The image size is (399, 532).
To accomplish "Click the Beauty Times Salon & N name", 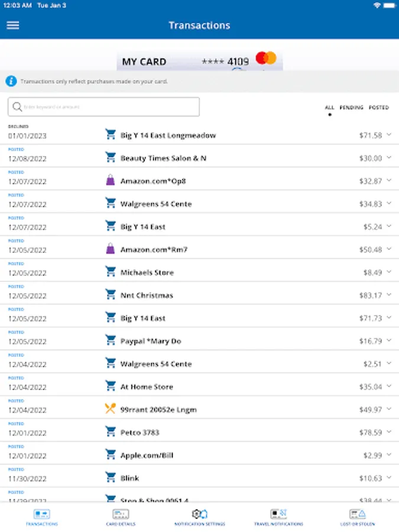I will point(163,158).
